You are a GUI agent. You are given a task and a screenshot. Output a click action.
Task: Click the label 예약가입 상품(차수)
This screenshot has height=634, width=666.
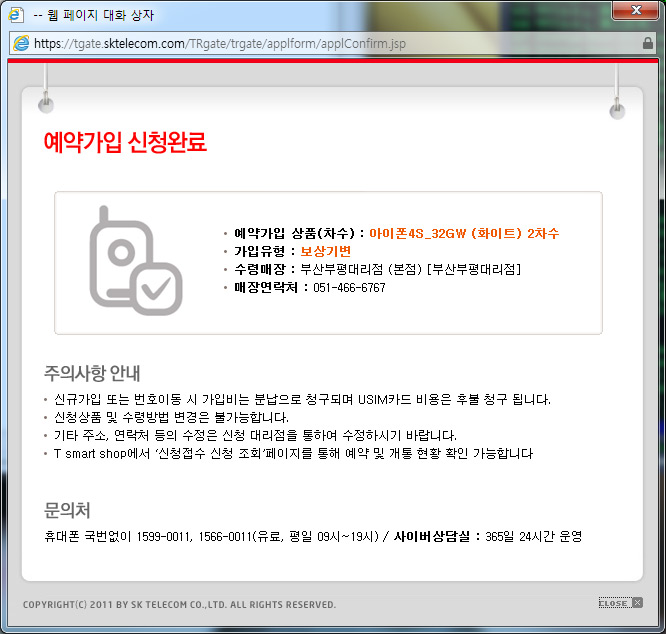click(294, 233)
